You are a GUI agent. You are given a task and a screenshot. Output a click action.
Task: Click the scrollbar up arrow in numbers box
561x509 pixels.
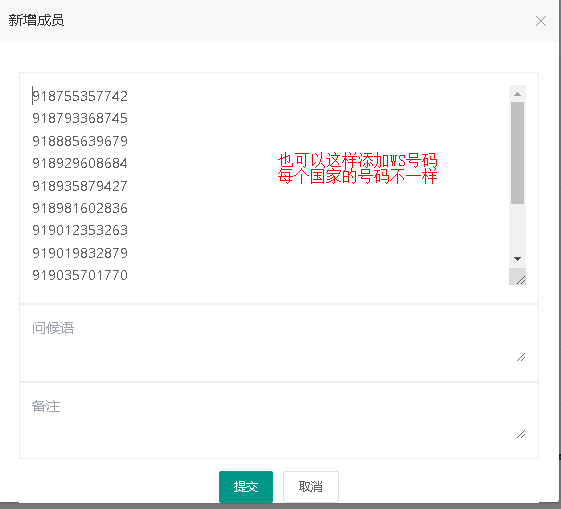(517, 94)
